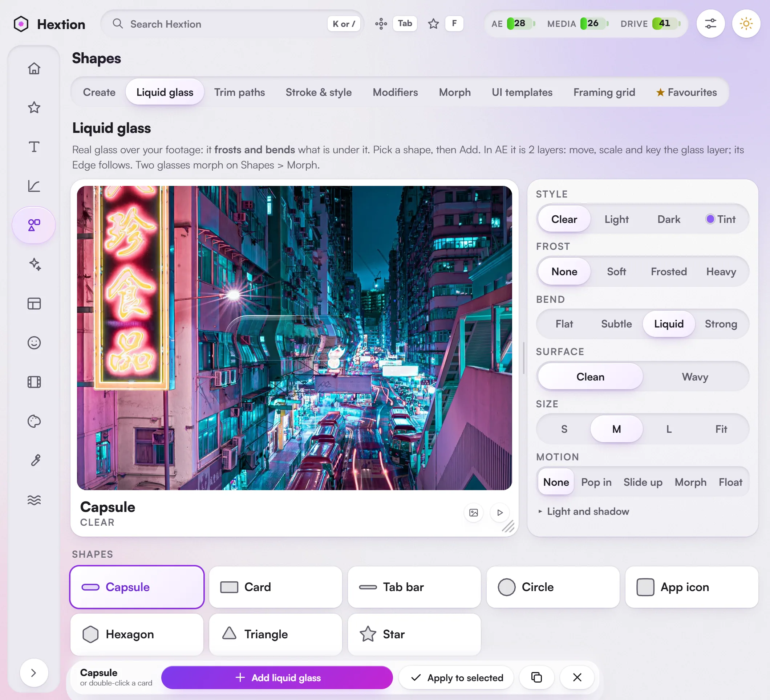Click the Search Hextion field
The width and height of the screenshot is (770, 700).
pyautogui.click(x=232, y=24)
